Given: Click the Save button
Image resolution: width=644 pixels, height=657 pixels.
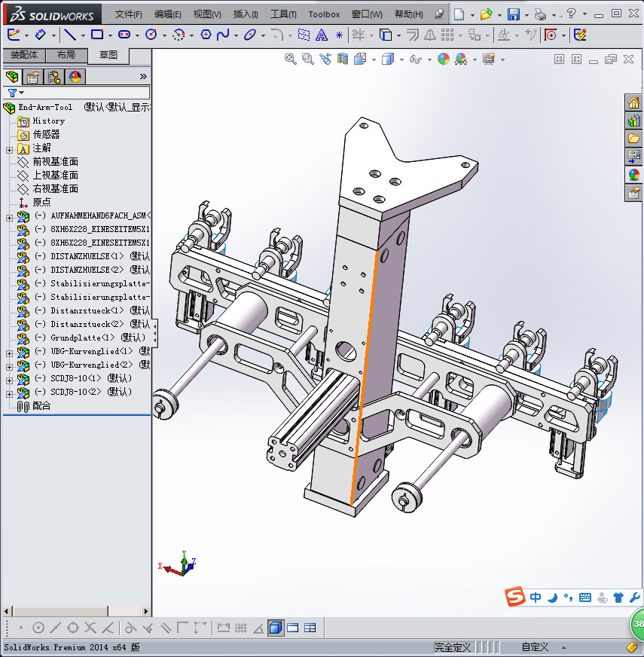Looking at the screenshot, I should pos(513,14).
